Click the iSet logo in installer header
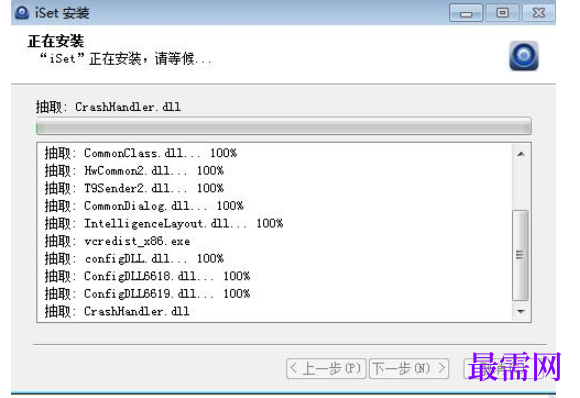 coord(524,56)
